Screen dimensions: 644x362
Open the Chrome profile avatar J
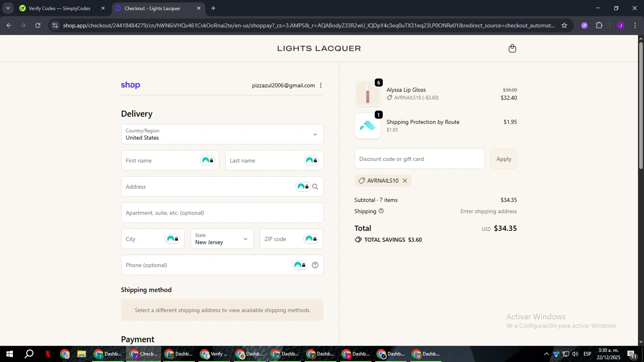click(x=620, y=25)
